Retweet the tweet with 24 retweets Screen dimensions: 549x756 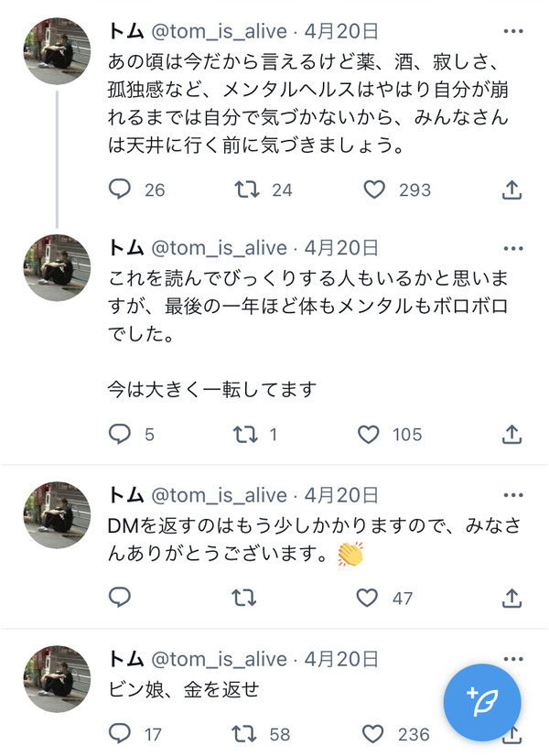coord(243,189)
